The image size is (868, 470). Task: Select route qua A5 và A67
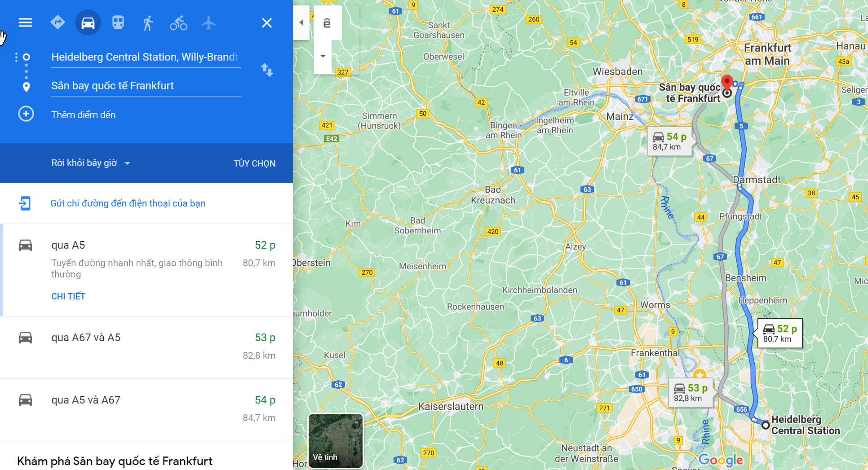coord(146,410)
